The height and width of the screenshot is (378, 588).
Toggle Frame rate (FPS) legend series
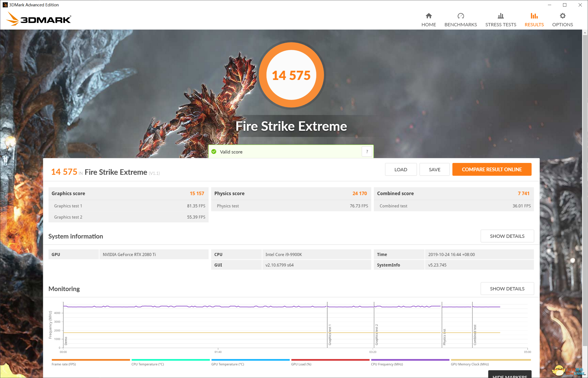click(64, 364)
